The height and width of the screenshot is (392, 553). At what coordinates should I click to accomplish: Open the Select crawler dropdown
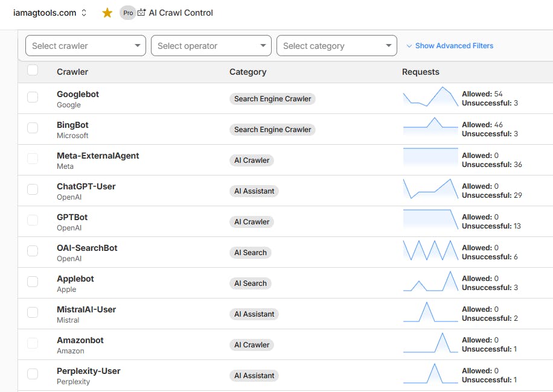(x=86, y=46)
